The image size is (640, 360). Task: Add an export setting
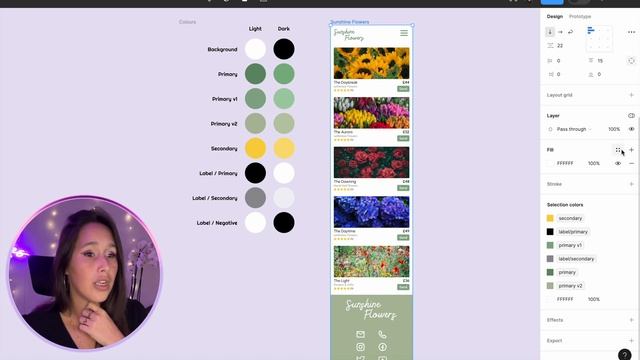tap(631, 340)
